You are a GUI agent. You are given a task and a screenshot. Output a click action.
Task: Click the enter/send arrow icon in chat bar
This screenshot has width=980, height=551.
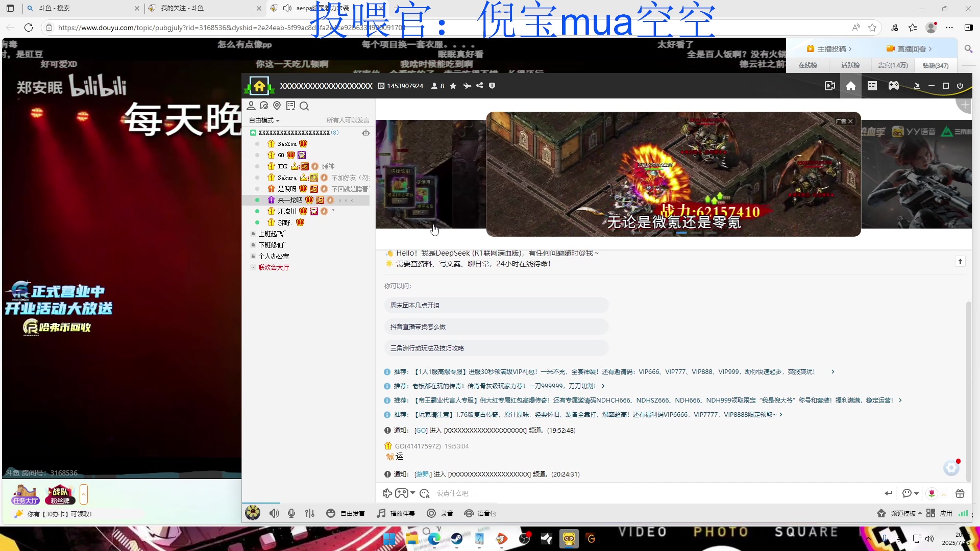889,493
